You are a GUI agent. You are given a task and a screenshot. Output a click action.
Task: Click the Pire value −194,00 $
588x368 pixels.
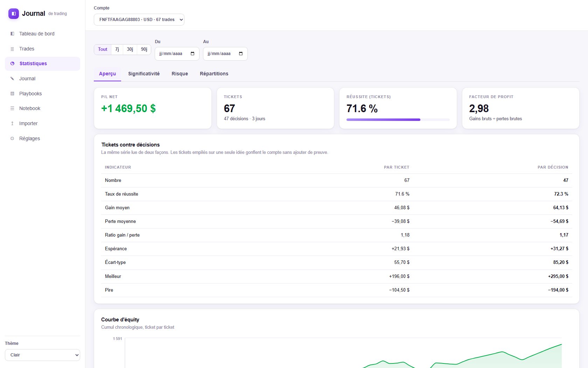558,290
